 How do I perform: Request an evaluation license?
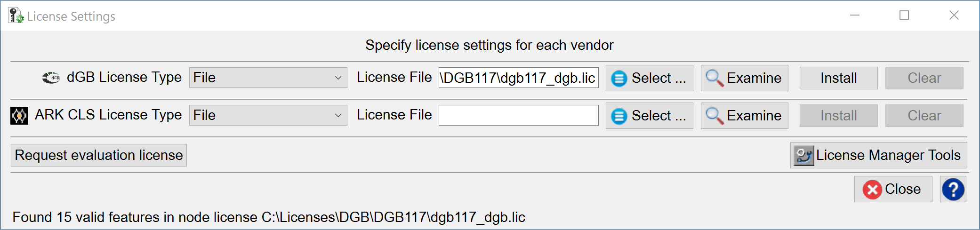point(99,155)
